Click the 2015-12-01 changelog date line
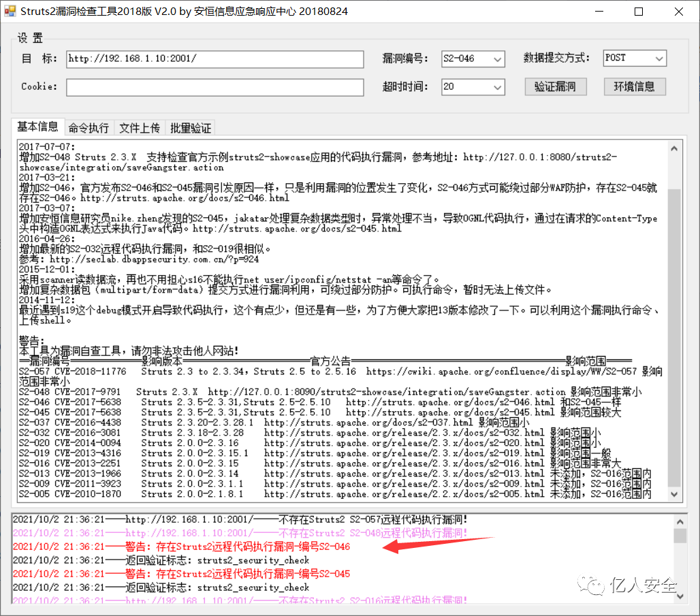This screenshot has height=616, width=700. pyautogui.click(x=47, y=270)
